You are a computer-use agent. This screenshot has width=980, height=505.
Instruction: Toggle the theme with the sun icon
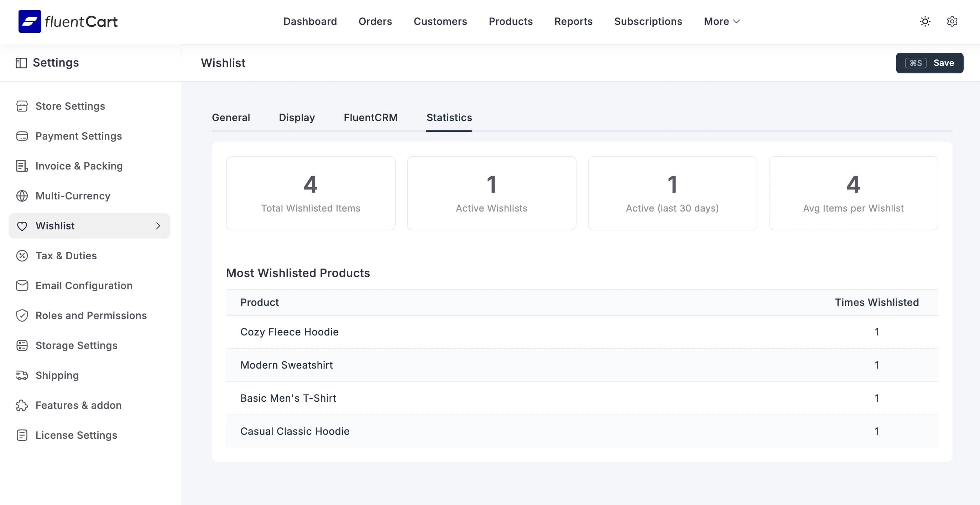point(925,21)
